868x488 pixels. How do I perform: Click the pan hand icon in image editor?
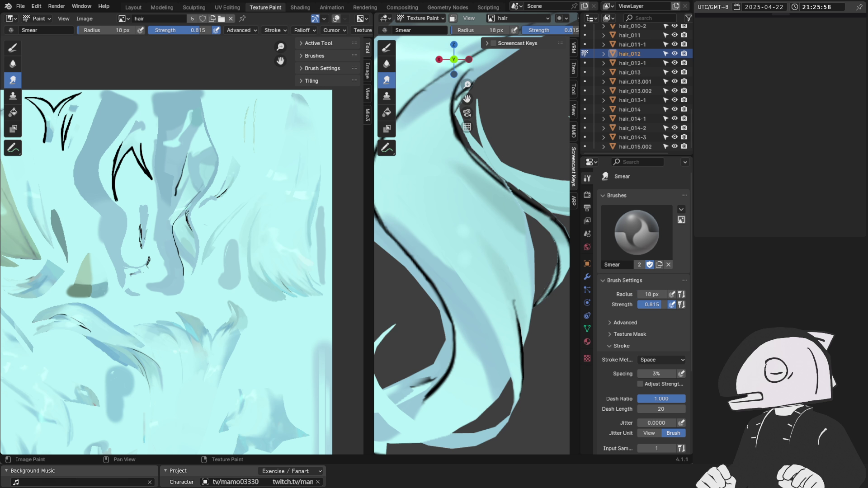(x=281, y=61)
